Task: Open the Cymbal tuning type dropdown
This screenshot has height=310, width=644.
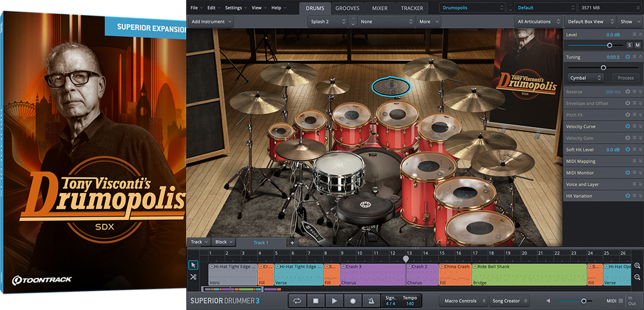Action: pyautogui.click(x=586, y=78)
